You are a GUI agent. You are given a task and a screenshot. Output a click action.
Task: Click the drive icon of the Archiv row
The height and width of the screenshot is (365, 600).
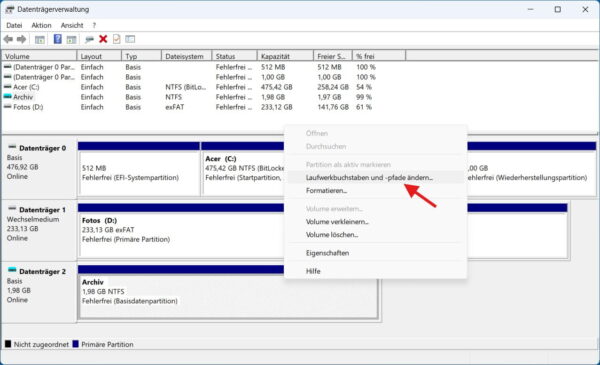8,97
